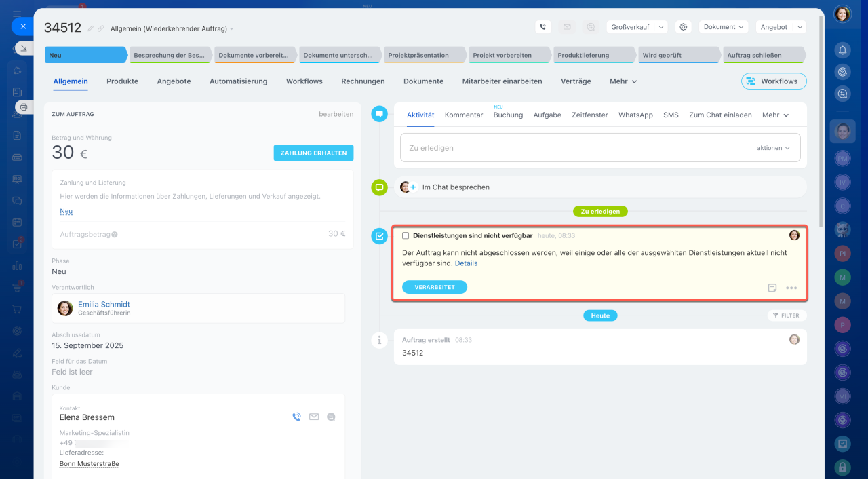Expand the Dokument dropdown

723,27
